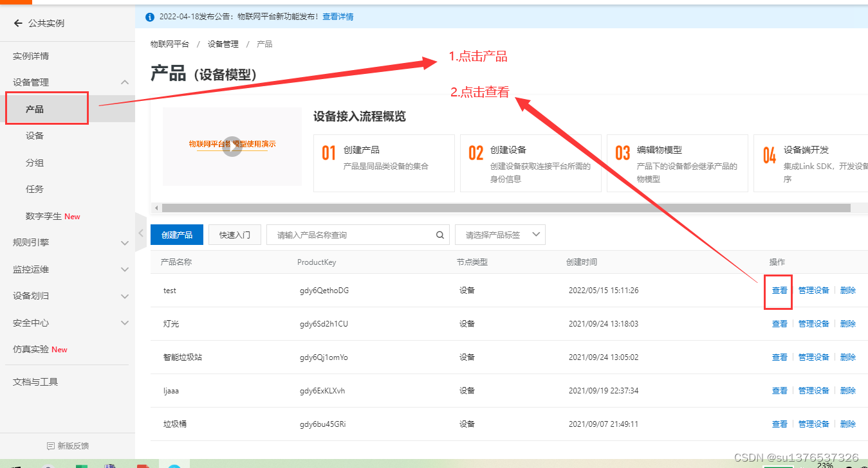Select 设备 in the sidebar

point(35,136)
